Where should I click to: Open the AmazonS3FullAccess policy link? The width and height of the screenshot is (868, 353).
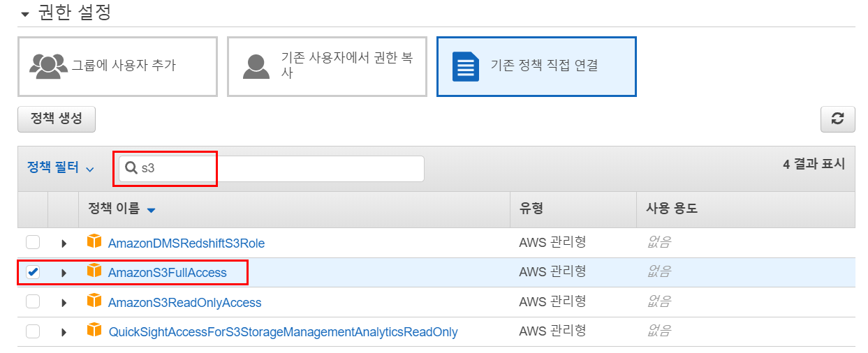[168, 273]
